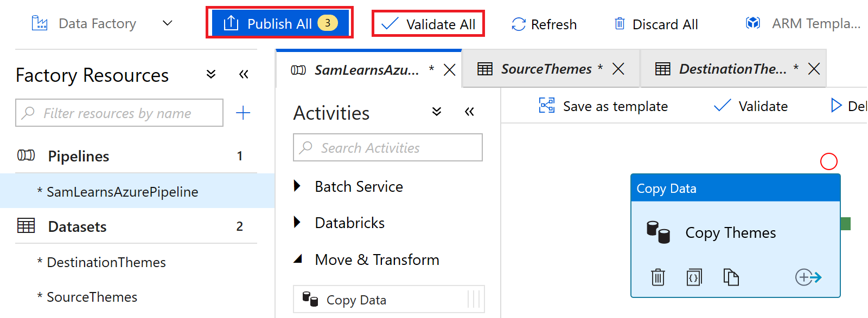Viewport: 868px width, 318px height.
Task: View source code of Copy Themes activity
Action: tap(694, 277)
